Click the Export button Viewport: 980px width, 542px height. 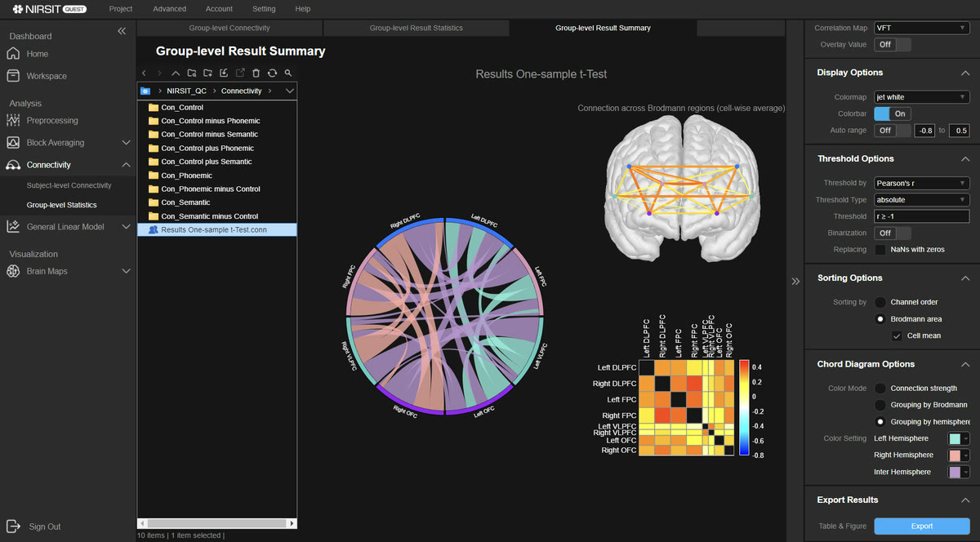tap(922, 526)
